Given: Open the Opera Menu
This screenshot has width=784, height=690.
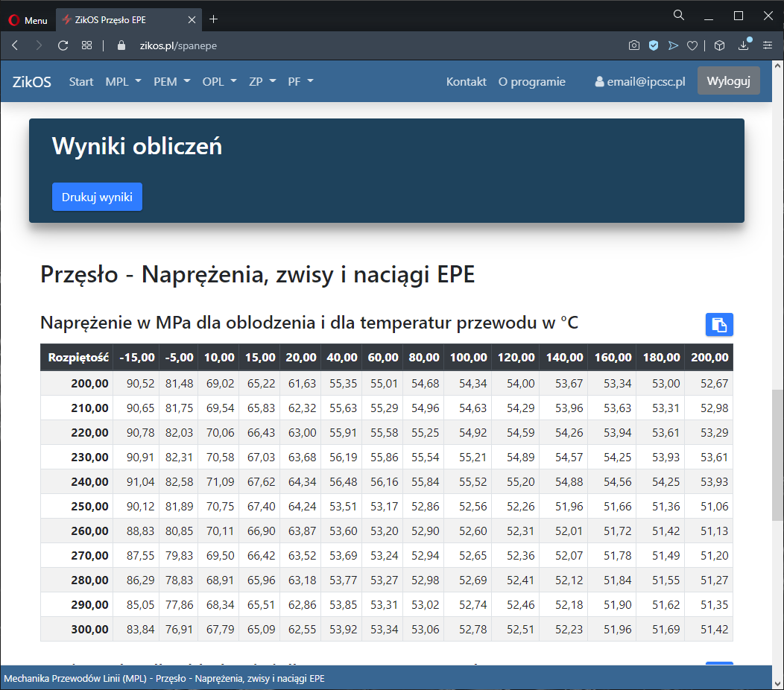Looking at the screenshot, I should pyautogui.click(x=28, y=20).
